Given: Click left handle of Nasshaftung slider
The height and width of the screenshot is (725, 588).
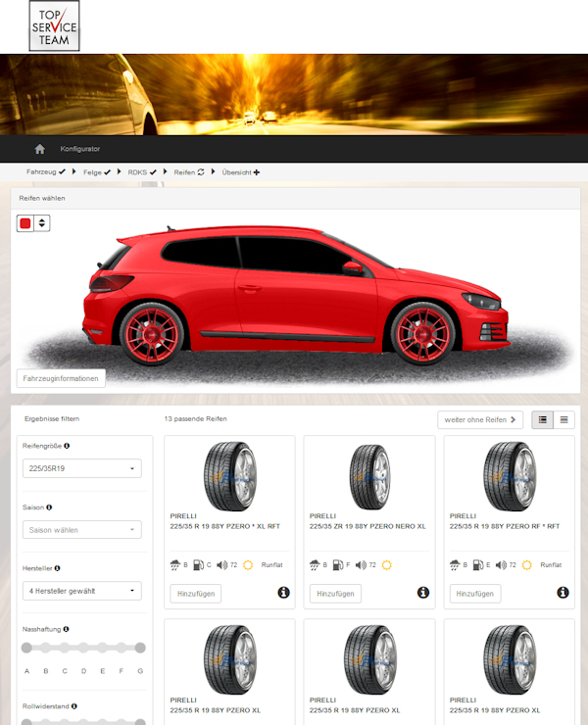Looking at the screenshot, I should [x=26, y=648].
